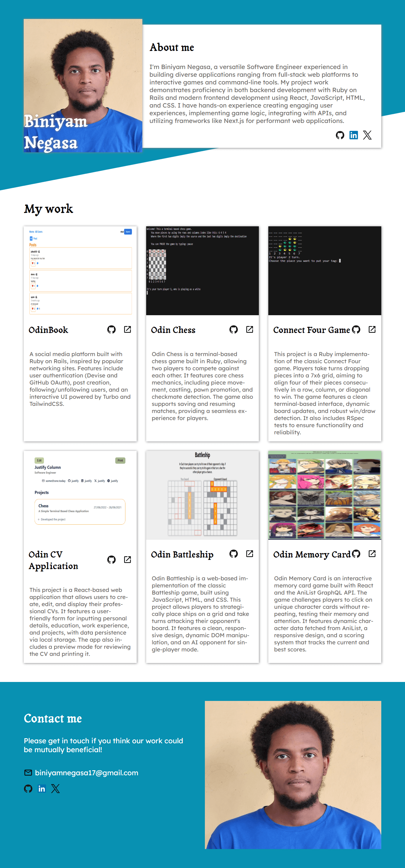Open Connect Four Game GitHub icon
This screenshot has width=405, height=868.
click(x=356, y=329)
